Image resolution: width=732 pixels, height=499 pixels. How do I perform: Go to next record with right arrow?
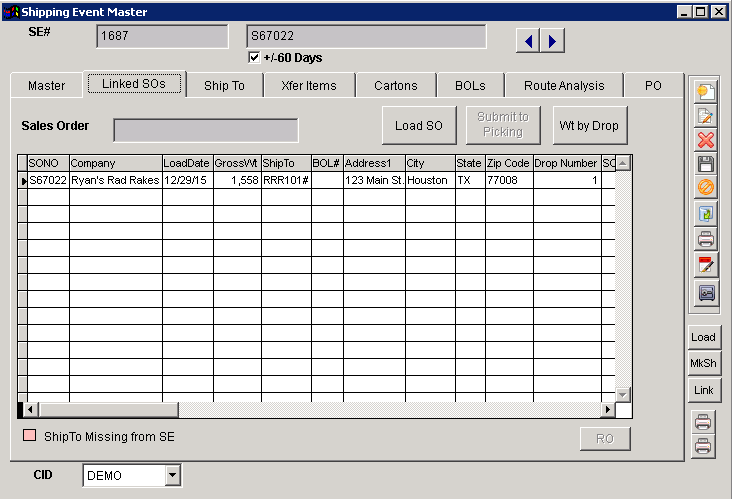(x=552, y=40)
